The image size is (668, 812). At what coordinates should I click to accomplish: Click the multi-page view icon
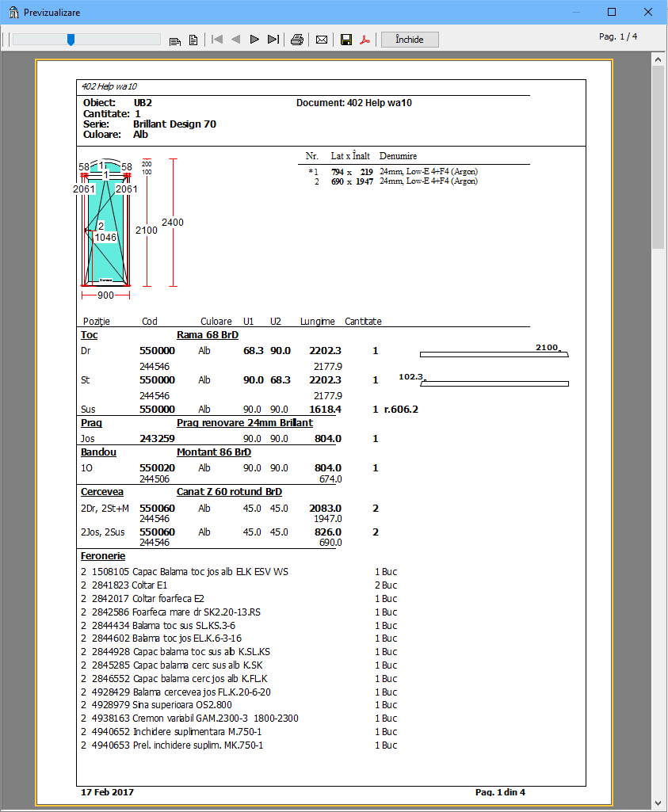coord(175,40)
